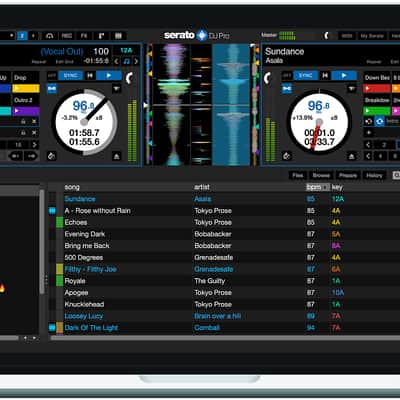The image size is (400, 400).
Task: Play the Sundance deck
Action: tap(344, 76)
